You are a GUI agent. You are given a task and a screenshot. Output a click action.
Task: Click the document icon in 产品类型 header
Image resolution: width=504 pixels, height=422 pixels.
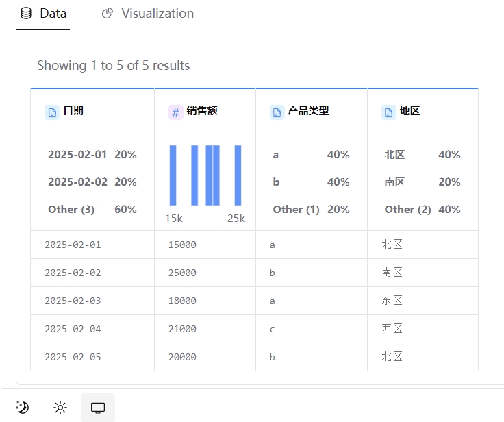(x=277, y=112)
